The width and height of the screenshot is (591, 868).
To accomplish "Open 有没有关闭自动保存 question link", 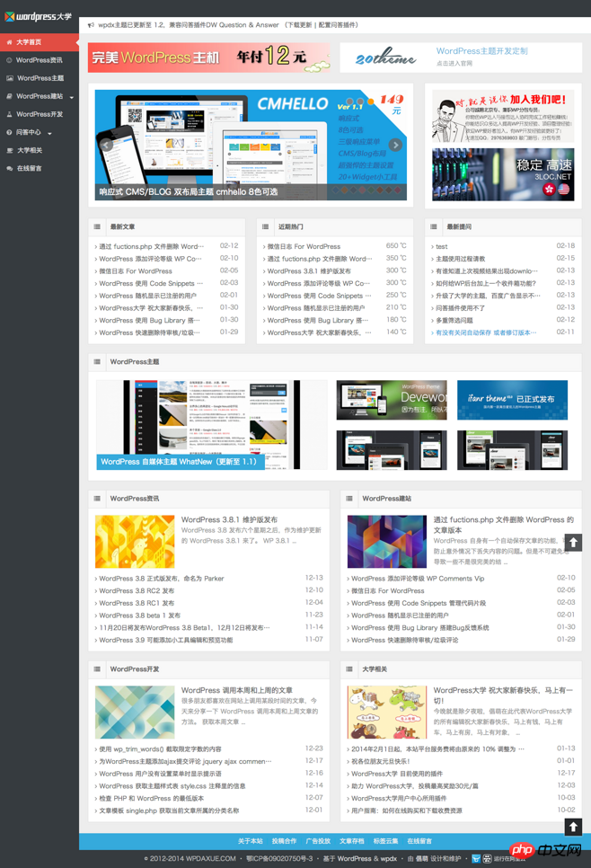I will (486, 332).
